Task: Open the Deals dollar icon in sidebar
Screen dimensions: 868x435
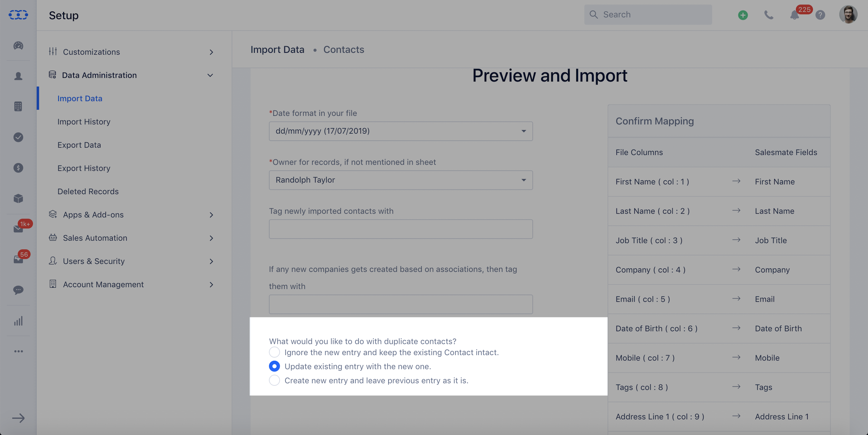Action: (x=18, y=168)
